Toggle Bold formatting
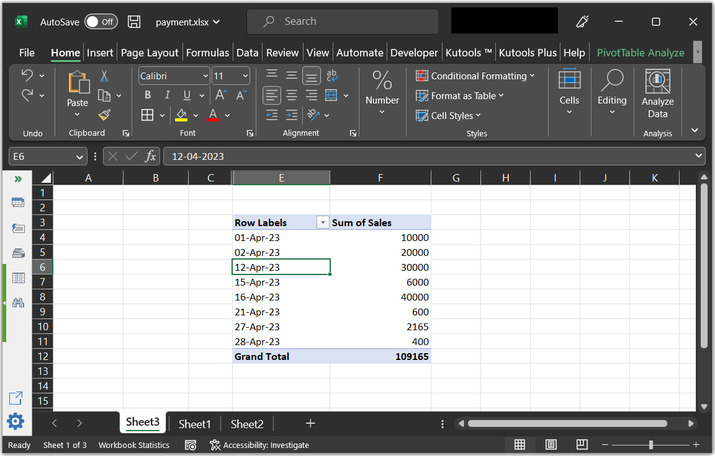This screenshot has width=715, height=456. point(147,95)
